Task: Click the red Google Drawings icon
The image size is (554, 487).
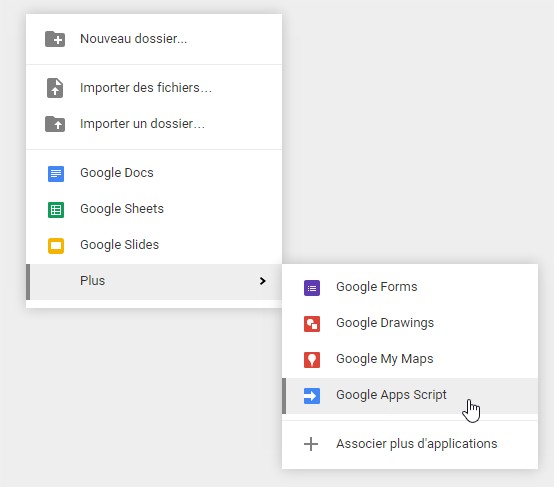Action: [x=312, y=324]
